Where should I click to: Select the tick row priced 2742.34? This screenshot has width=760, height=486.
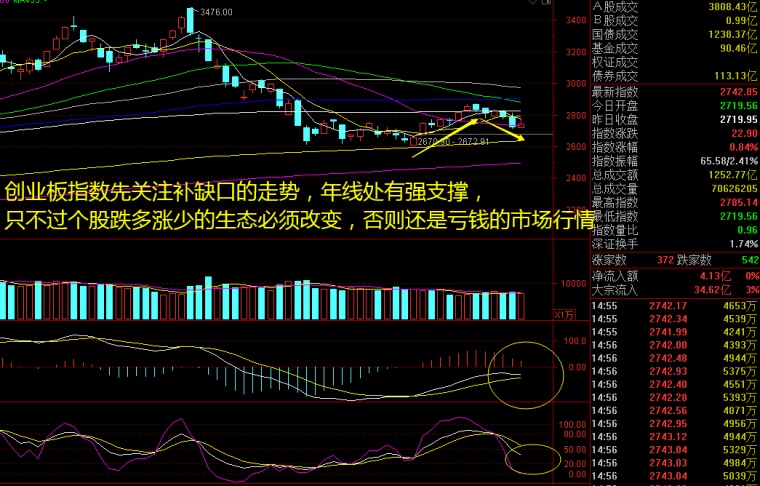(675, 319)
